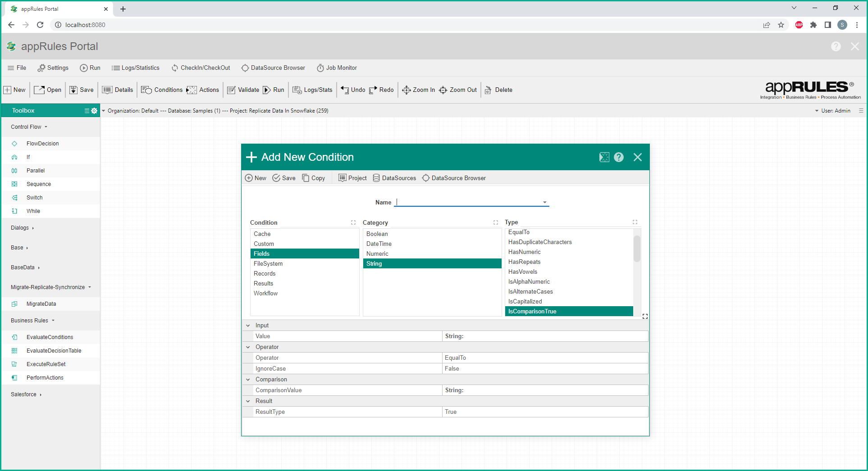This screenshot has height=471, width=868.
Task: Open the help icon in dialog header
Action: click(x=619, y=157)
